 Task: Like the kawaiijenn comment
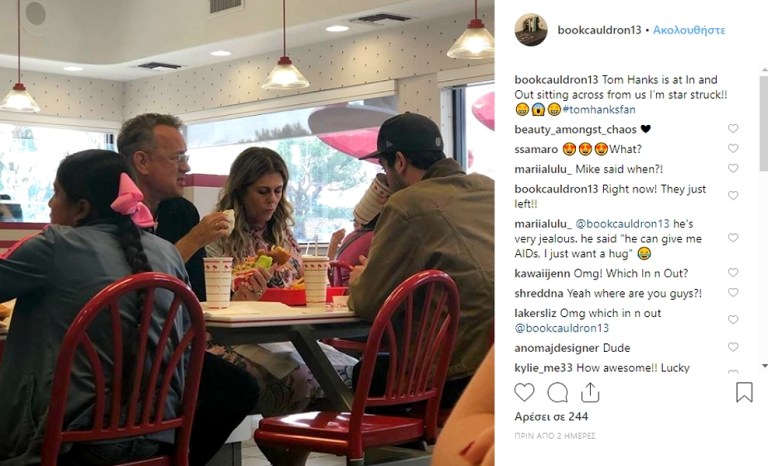733,272
